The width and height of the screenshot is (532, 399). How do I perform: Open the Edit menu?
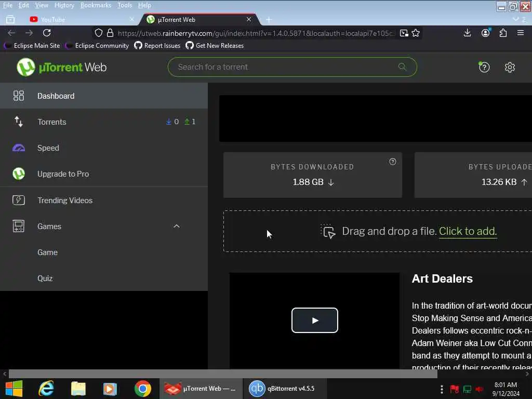tap(23, 5)
